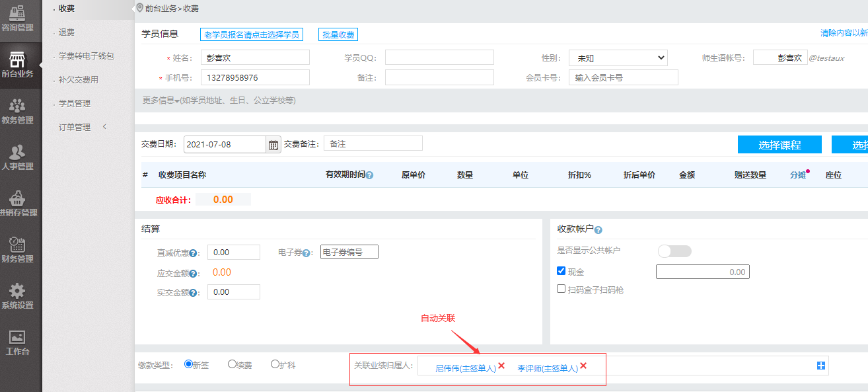The height and width of the screenshot is (392, 868).
Task: Click the 尼伟伟(主签单人) tag
Action: [x=465, y=368]
